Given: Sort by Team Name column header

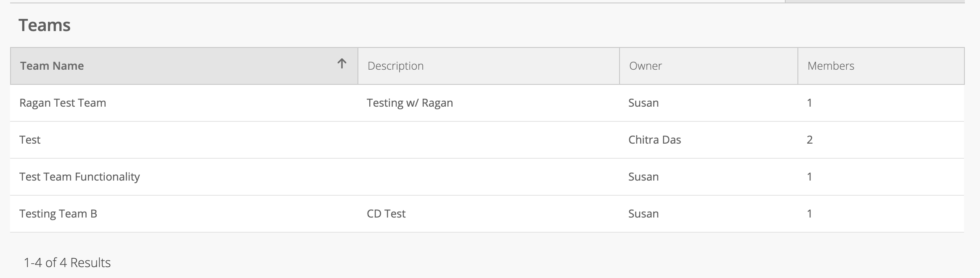Looking at the screenshot, I should [x=184, y=66].
